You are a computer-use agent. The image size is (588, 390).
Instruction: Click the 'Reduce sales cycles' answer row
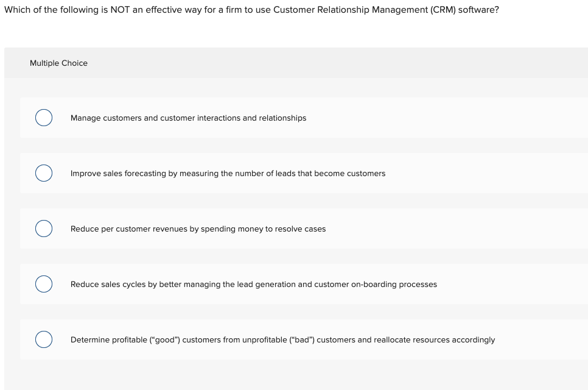tap(253, 284)
